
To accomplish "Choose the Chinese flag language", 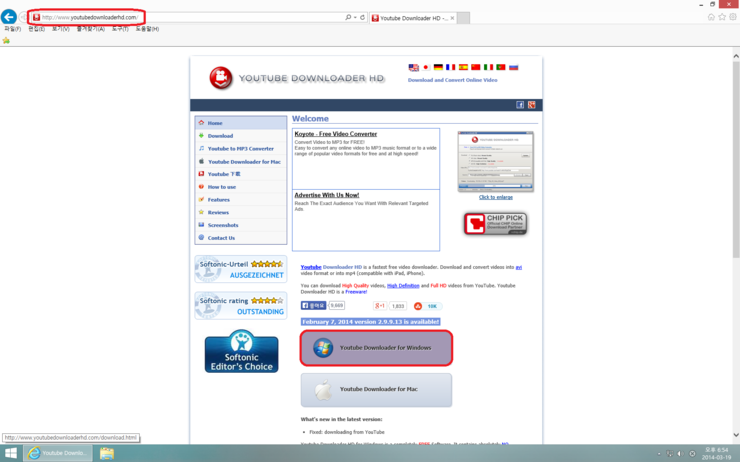I will 476,67.
